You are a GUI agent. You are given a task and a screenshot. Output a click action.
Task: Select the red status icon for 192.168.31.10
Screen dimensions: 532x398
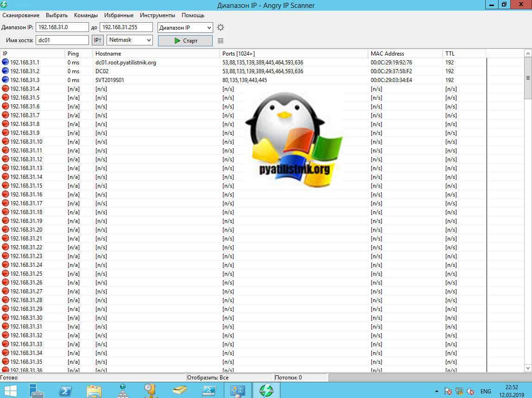5,141
